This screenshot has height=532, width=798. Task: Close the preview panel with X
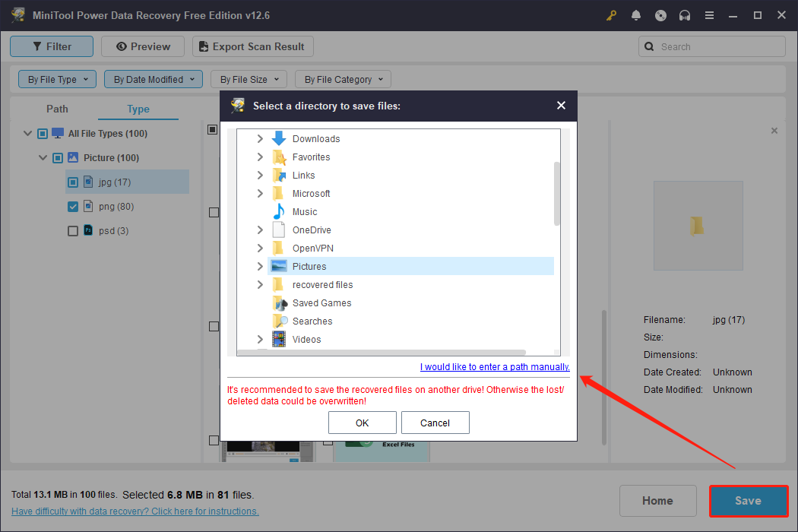tap(774, 131)
